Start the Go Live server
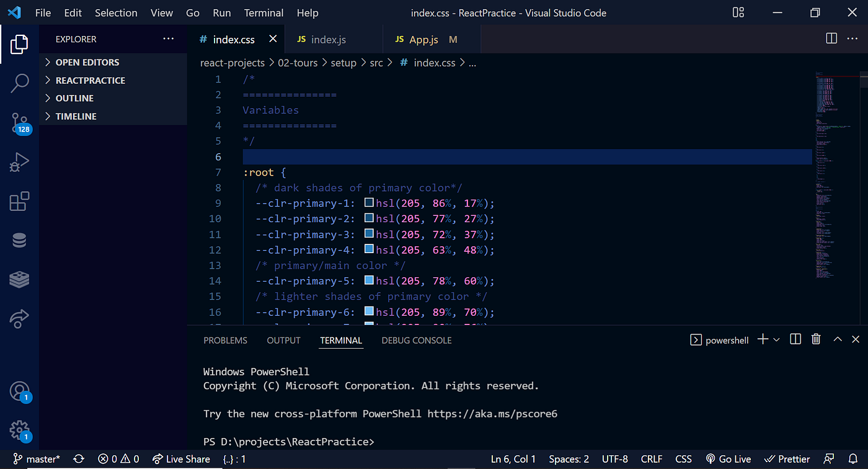The width and height of the screenshot is (868, 469). tap(728, 458)
